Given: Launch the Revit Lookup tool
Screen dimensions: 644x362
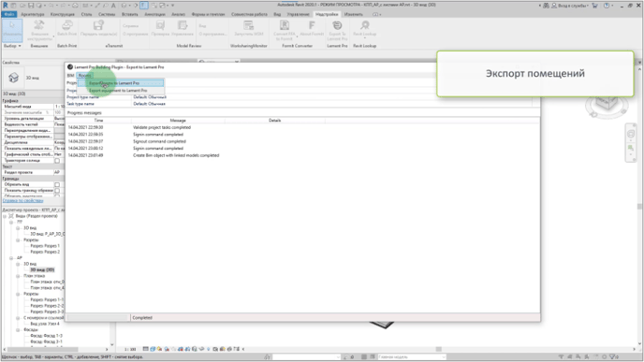Looking at the screenshot, I should pos(364,28).
